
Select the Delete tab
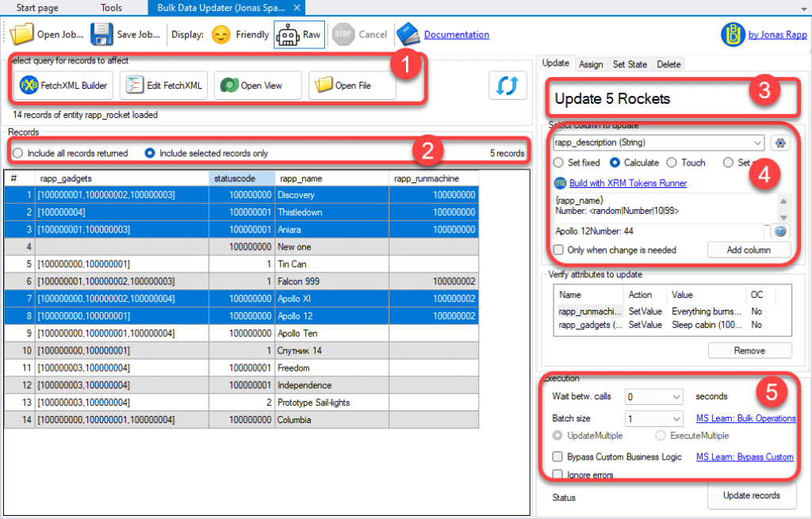tap(668, 64)
